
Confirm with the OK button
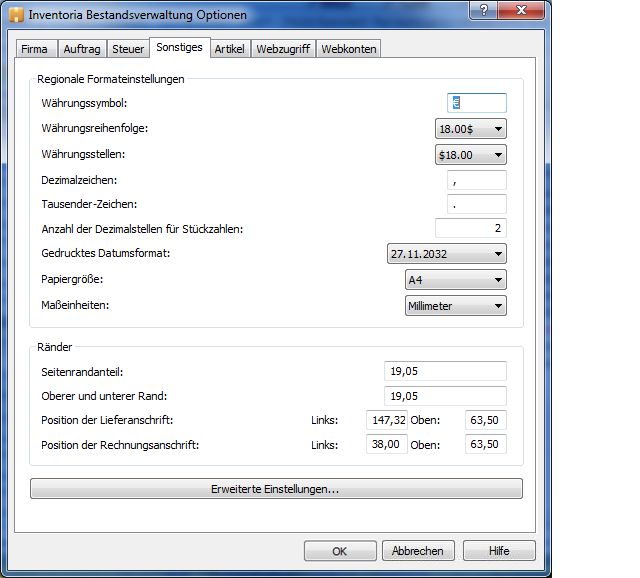coord(340,551)
